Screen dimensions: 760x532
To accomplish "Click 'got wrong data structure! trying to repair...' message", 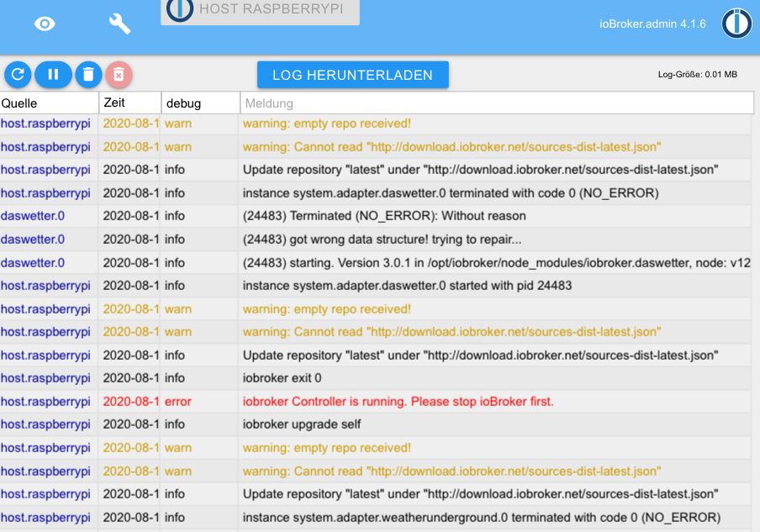I will (382, 240).
